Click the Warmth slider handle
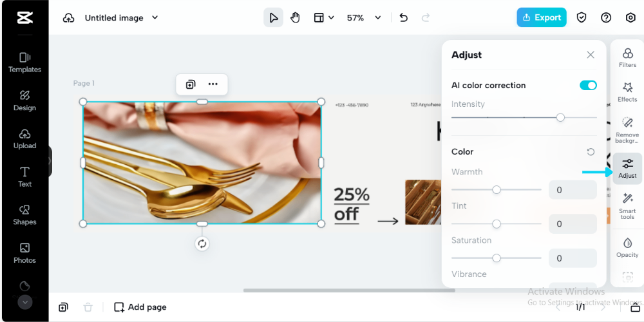644x322 pixels. (497, 190)
